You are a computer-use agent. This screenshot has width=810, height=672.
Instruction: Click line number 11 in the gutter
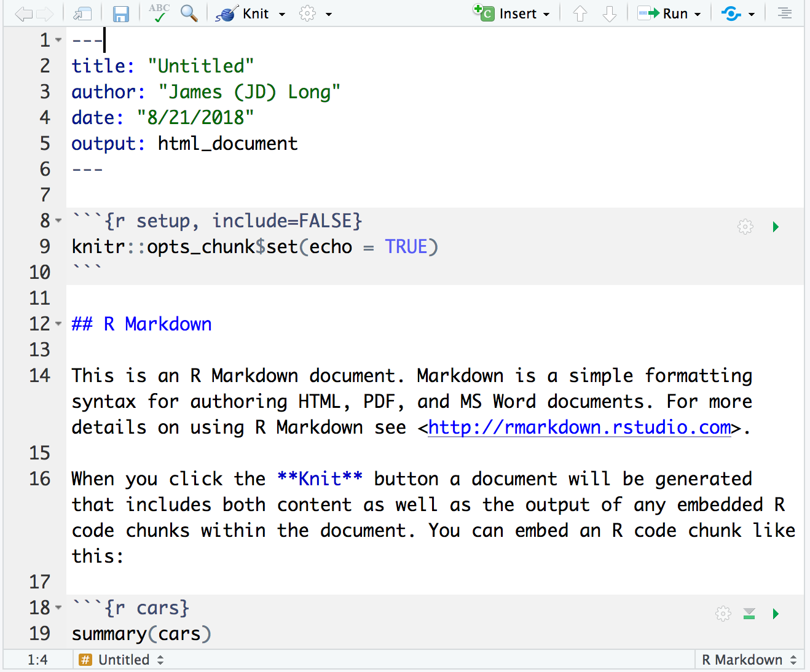pos(39,298)
